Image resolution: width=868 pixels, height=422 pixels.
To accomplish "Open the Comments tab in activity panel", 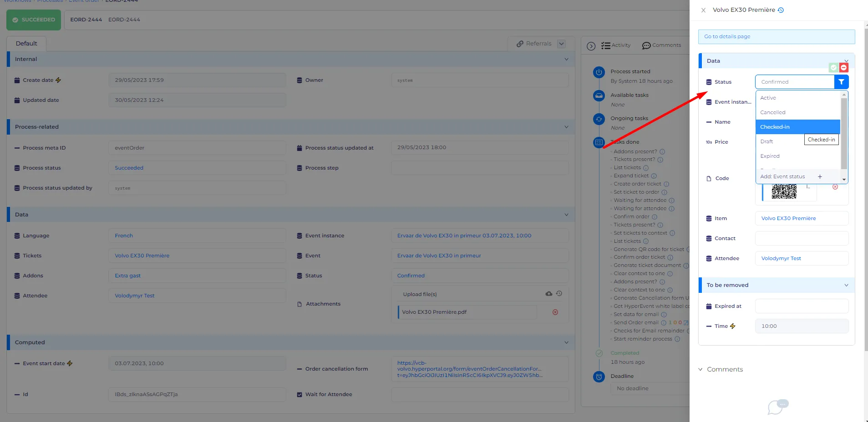I will point(661,45).
